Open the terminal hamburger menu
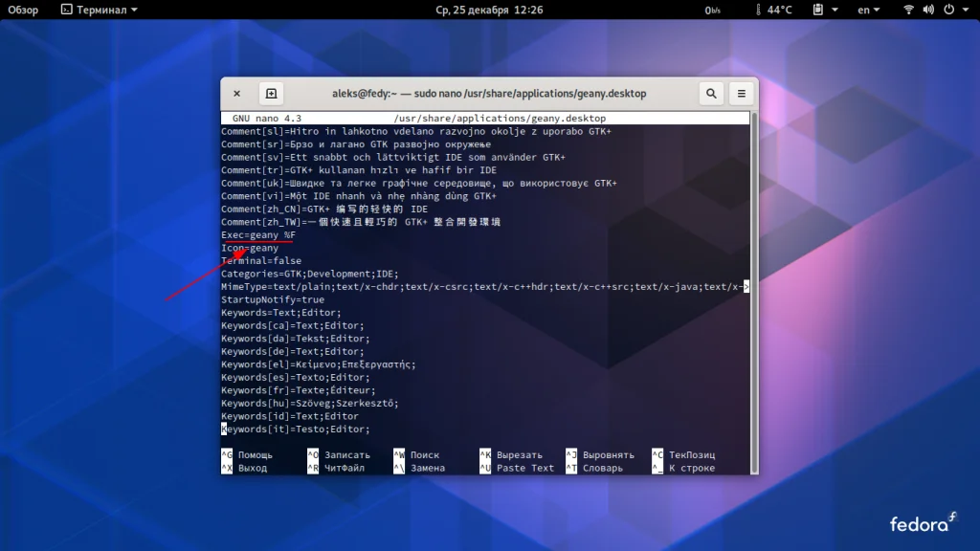Image resolution: width=980 pixels, height=551 pixels. pyautogui.click(x=741, y=94)
